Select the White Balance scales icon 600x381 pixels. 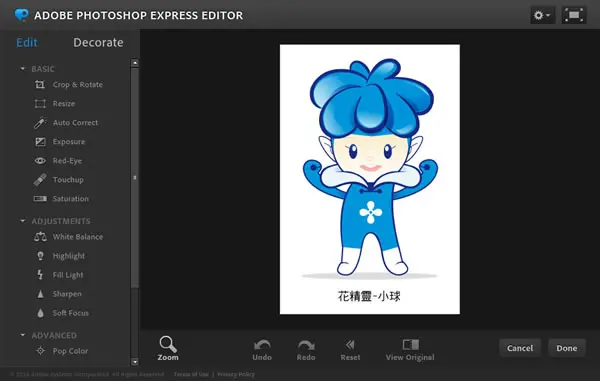click(40, 237)
